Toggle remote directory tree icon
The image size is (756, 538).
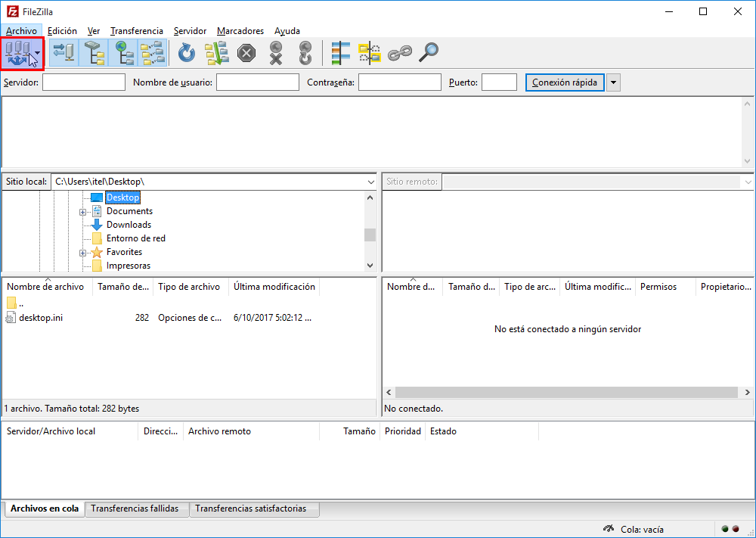pyautogui.click(x=123, y=53)
